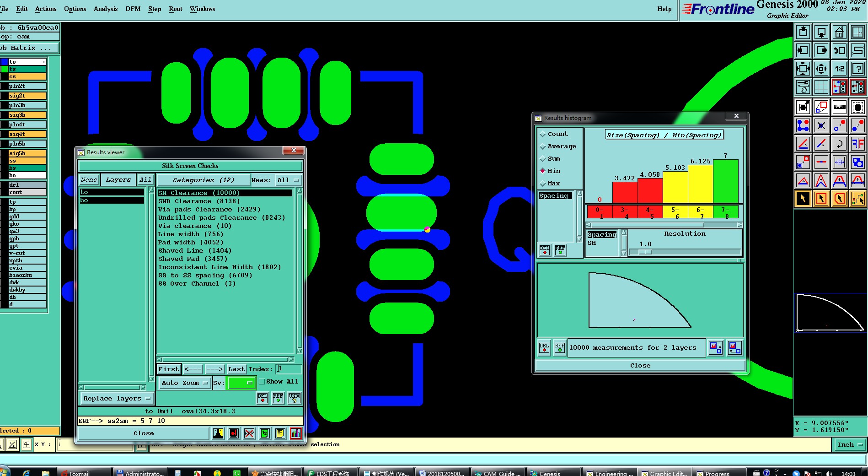The width and height of the screenshot is (868, 476).
Task: Click the green 7-8 histogram range cell
Action: [725, 212]
